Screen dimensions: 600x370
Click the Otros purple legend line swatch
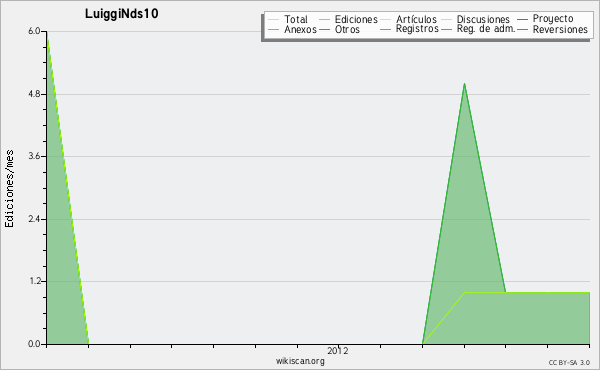(324, 30)
